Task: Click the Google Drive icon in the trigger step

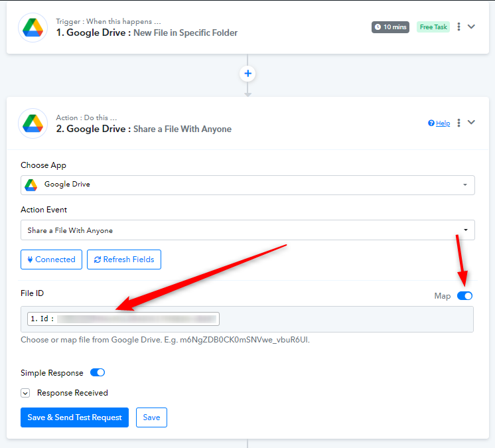Action: 33,27
